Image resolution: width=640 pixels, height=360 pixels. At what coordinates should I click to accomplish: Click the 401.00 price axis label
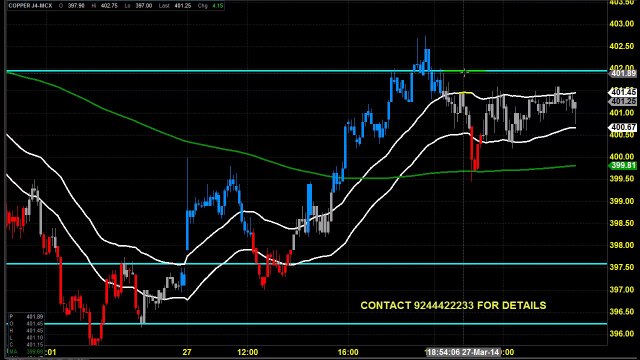pyautogui.click(x=622, y=113)
